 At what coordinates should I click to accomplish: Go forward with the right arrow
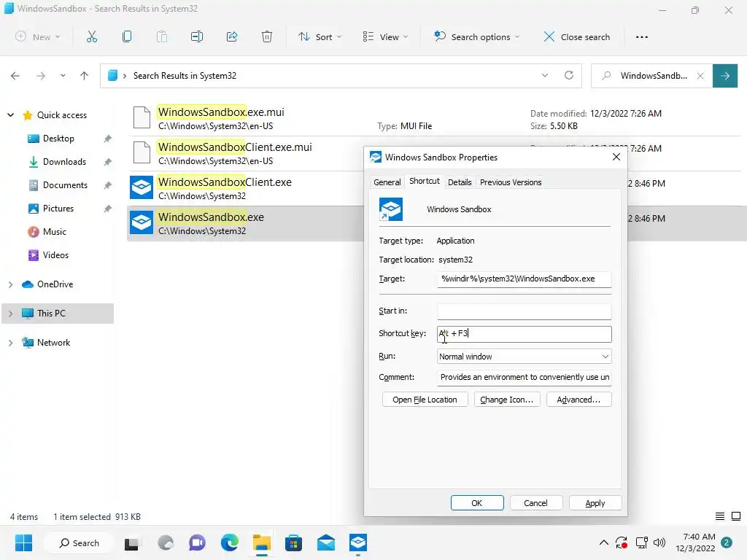[x=41, y=76]
